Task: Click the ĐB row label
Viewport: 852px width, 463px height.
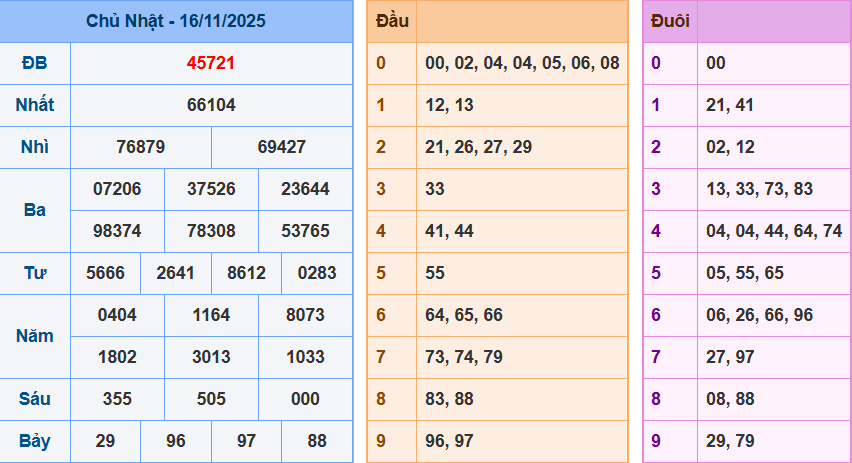Action: point(35,63)
